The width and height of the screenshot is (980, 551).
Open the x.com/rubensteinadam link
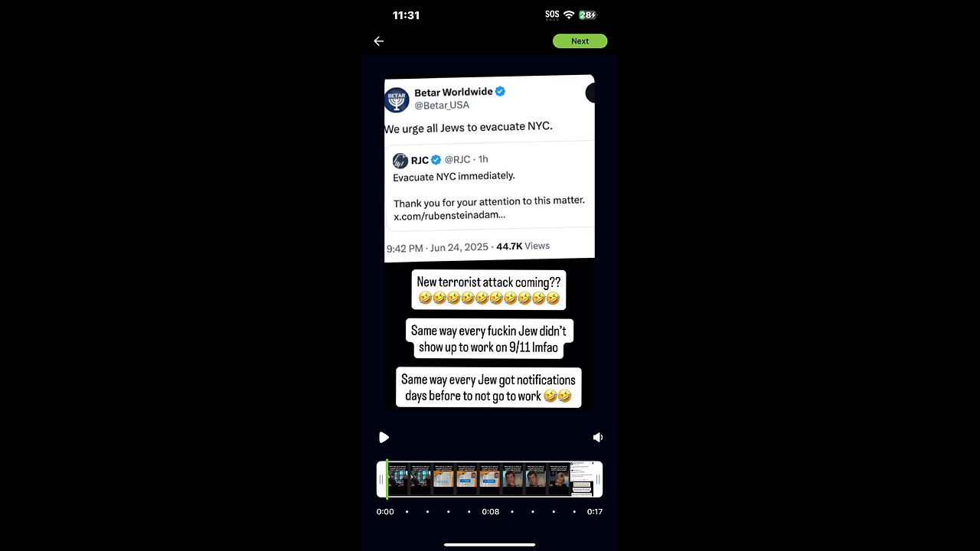click(x=449, y=216)
